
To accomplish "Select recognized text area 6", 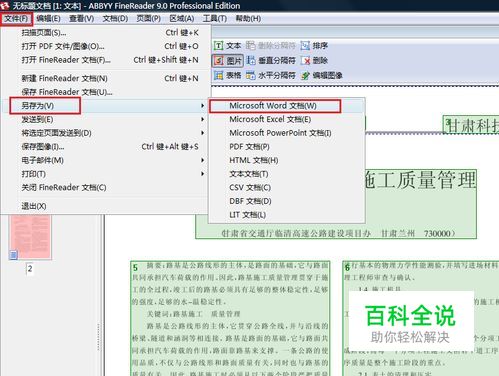I will click(421, 318).
